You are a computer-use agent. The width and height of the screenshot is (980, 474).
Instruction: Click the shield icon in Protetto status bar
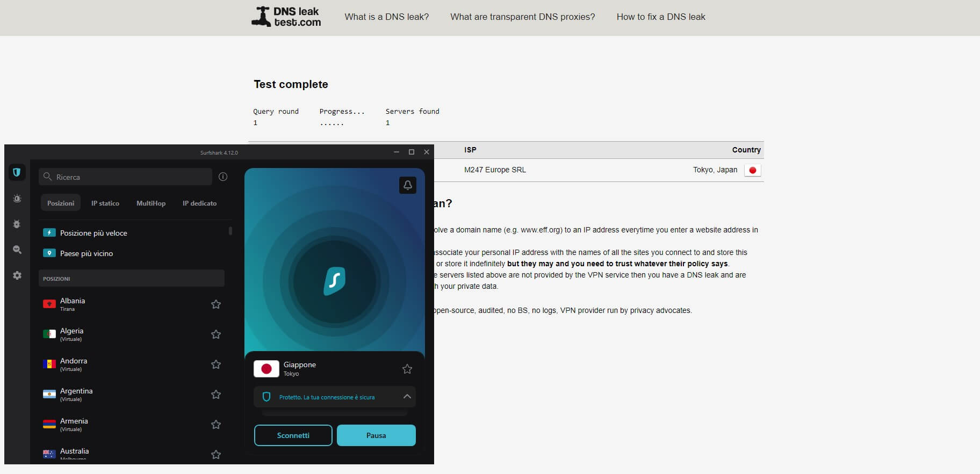pyautogui.click(x=266, y=397)
